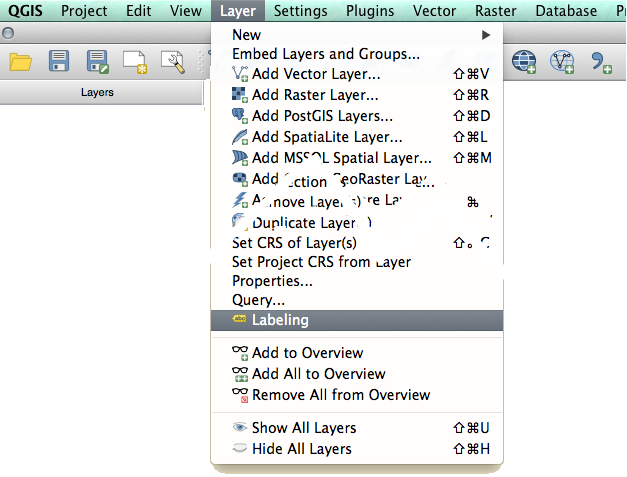Select Add PostGIS Layers menu entry
Image resolution: width=627 pixels, height=477 pixels.
(x=357, y=116)
